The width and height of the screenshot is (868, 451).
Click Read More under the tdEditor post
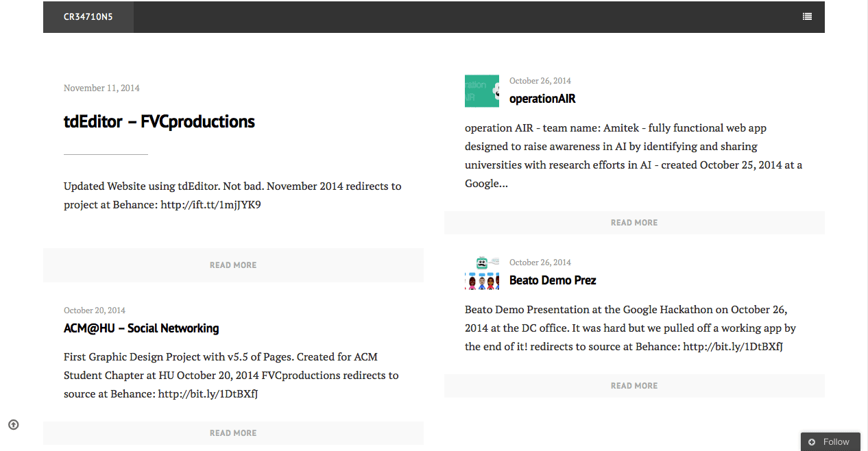click(x=233, y=265)
